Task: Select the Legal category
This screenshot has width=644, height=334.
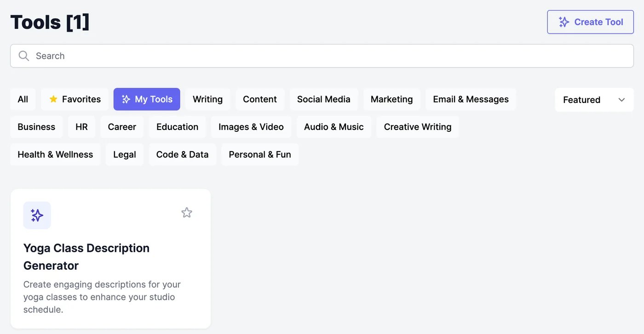Action: 125,154
